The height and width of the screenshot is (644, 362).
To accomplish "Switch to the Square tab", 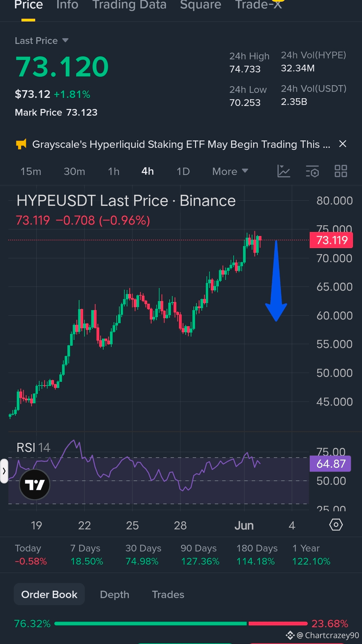I will (200, 5).
